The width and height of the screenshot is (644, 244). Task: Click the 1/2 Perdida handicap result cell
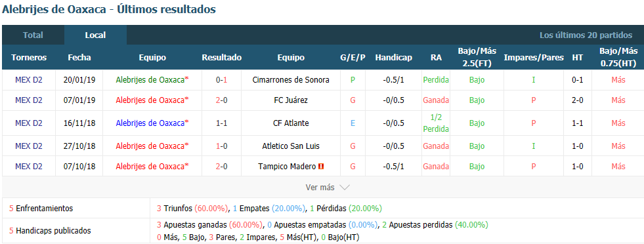click(x=436, y=123)
